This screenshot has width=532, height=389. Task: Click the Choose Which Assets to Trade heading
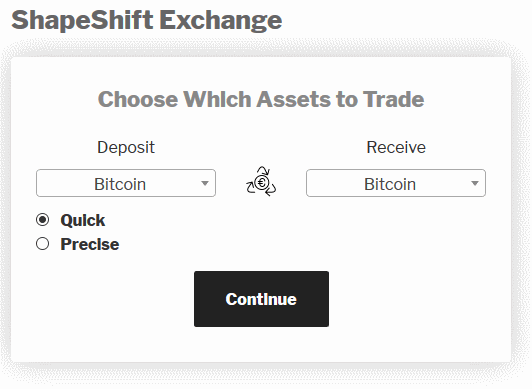point(261,99)
